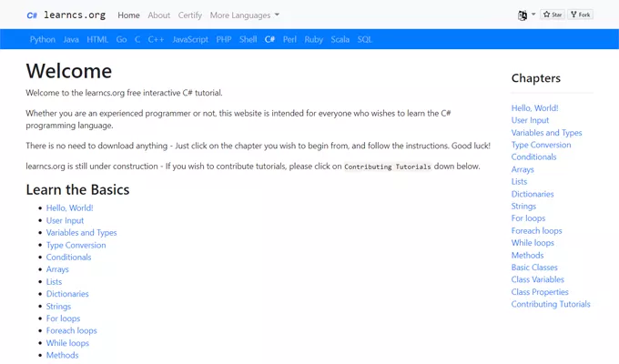
Task: Switch to the Scala tutorial tab
Action: pos(340,39)
